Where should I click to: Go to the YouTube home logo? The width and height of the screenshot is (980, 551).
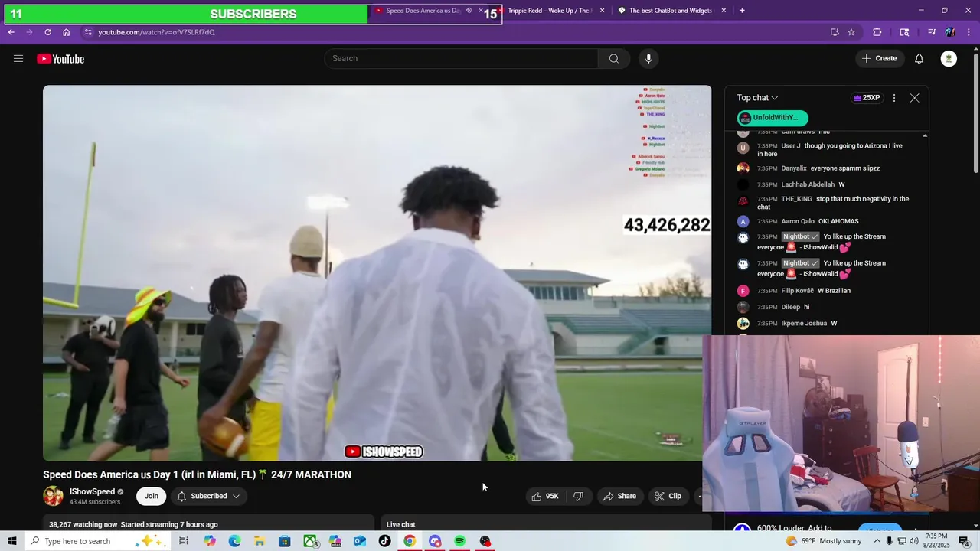[60, 59]
